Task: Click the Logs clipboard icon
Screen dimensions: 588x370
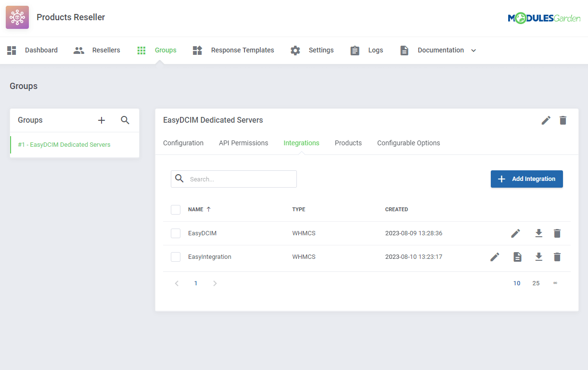Action: click(x=355, y=50)
